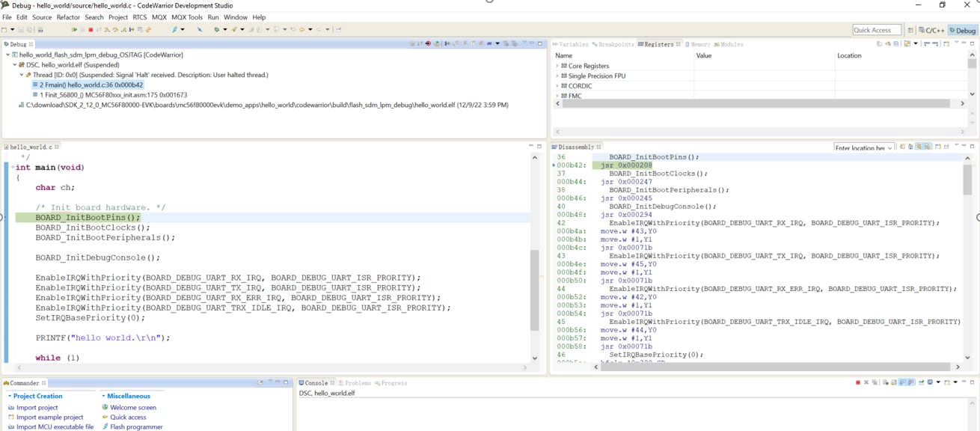Click the Import example project link
The width and height of the screenshot is (980, 431).
(x=49, y=417)
